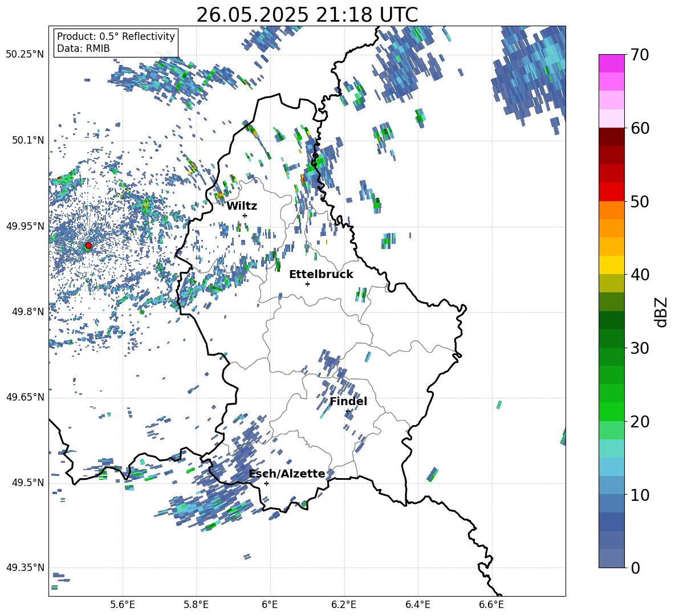Click the cyan colorbar segment near 15
The width and height of the screenshot is (675, 616).
coord(611,448)
